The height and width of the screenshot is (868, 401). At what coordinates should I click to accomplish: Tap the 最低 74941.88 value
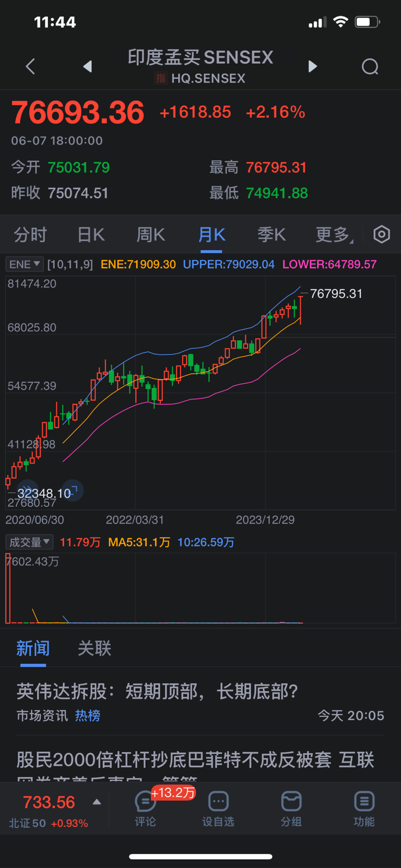tap(277, 193)
